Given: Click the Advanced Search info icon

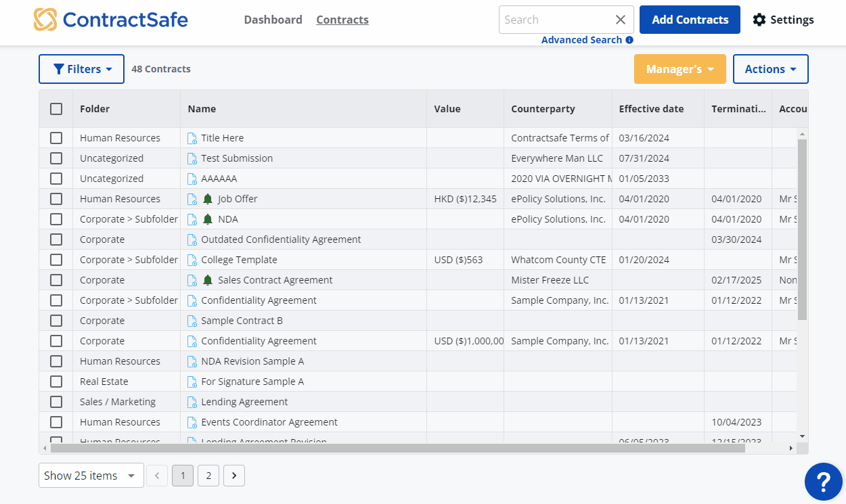Looking at the screenshot, I should point(629,40).
